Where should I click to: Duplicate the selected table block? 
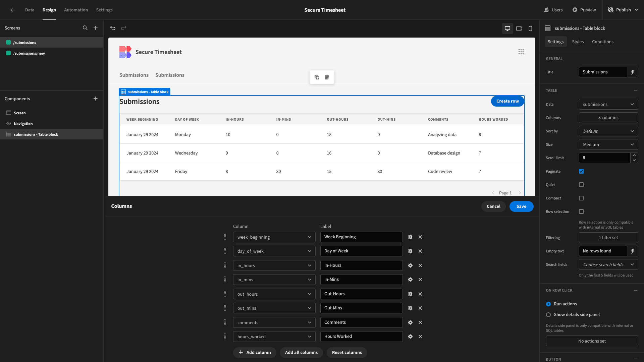(317, 77)
